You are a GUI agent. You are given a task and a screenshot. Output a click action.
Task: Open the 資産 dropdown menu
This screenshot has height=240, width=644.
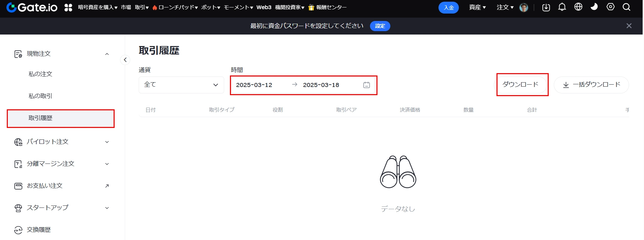click(x=477, y=7)
